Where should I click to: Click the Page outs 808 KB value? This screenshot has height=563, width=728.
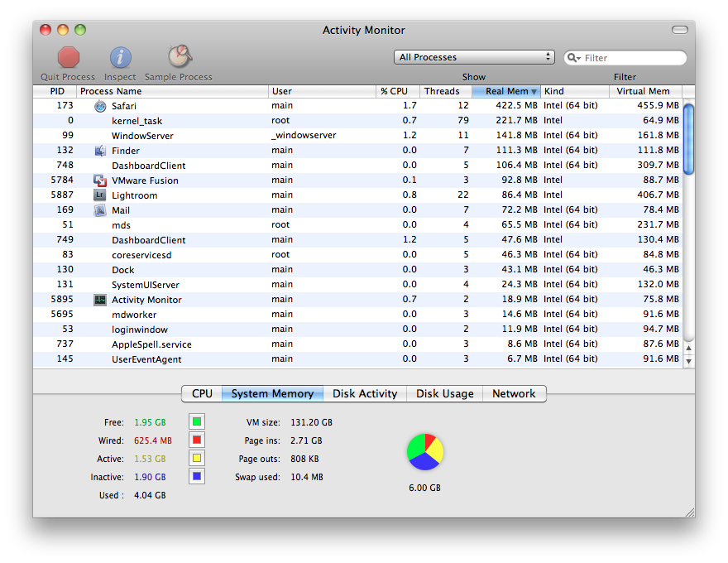coord(304,459)
